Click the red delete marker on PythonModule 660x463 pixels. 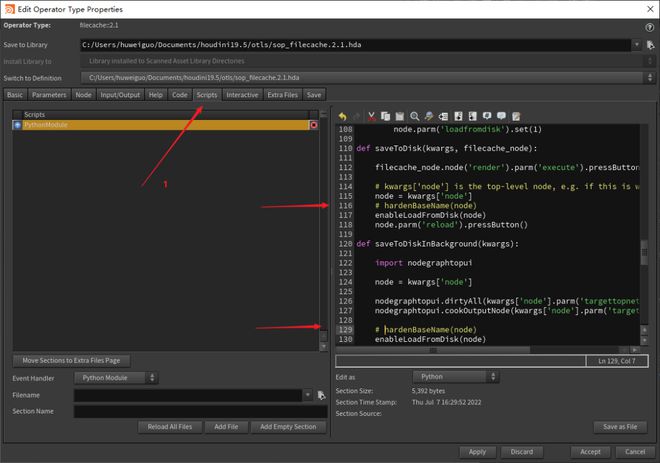(313, 126)
